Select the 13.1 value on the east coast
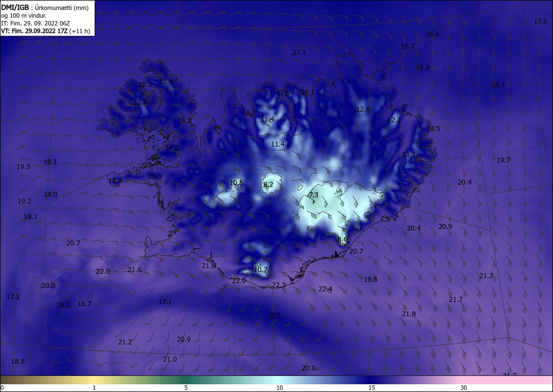This screenshot has width=553, height=392. point(409,154)
